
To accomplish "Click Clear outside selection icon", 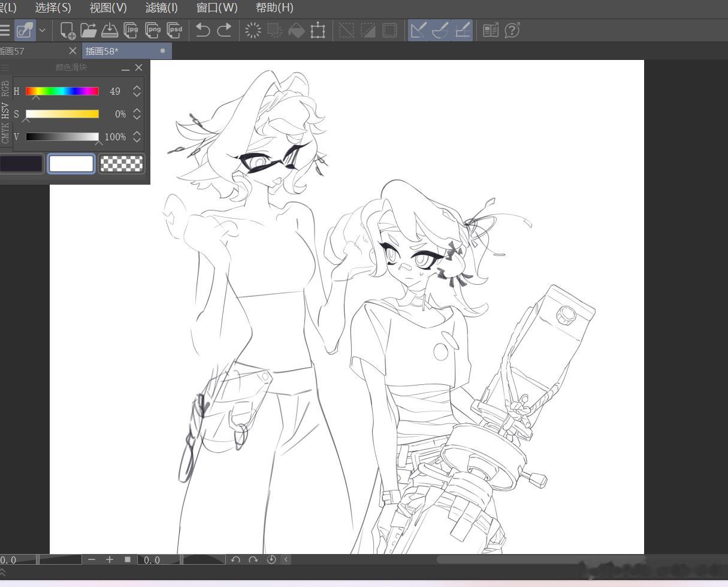I will tap(275, 30).
